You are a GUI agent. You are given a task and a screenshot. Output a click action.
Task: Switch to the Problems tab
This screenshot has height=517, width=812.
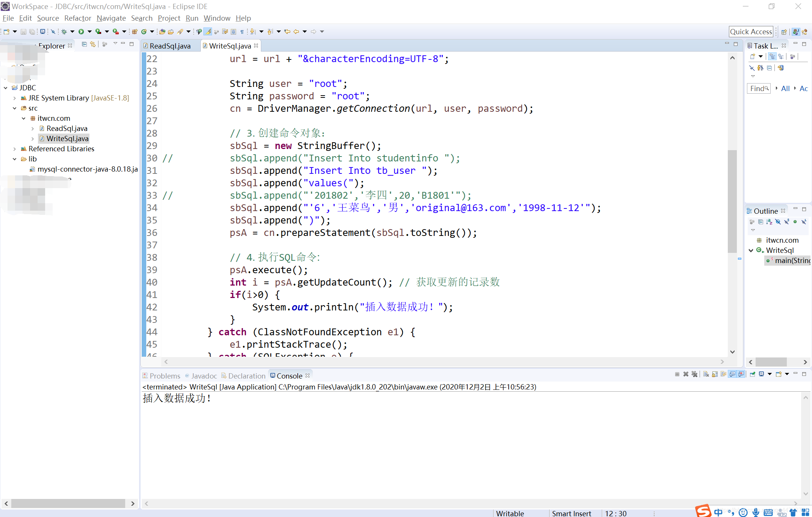pyautogui.click(x=162, y=376)
